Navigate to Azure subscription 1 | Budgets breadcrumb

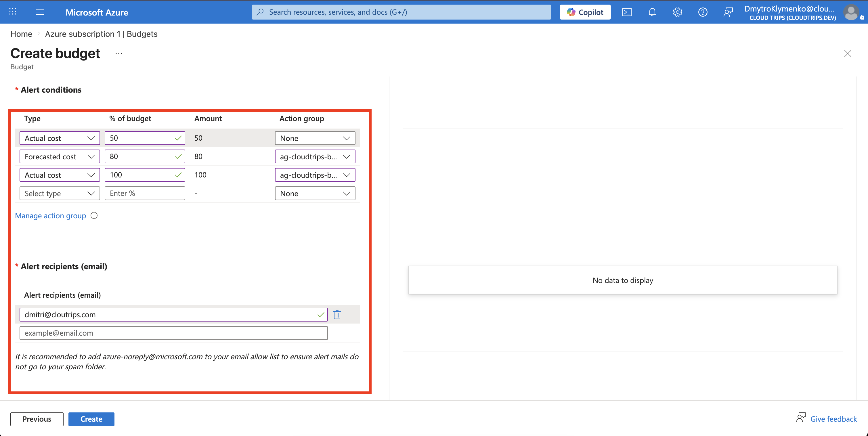pyautogui.click(x=101, y=34)
